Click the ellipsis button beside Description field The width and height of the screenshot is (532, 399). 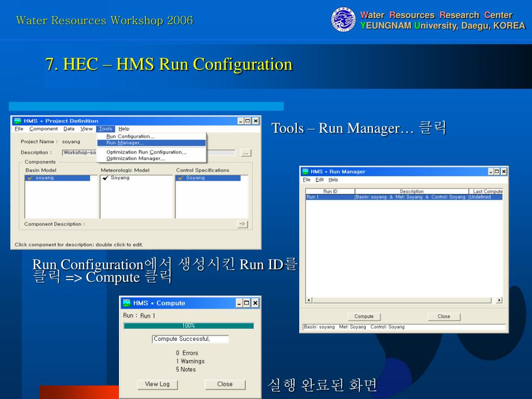click(246, 153)
